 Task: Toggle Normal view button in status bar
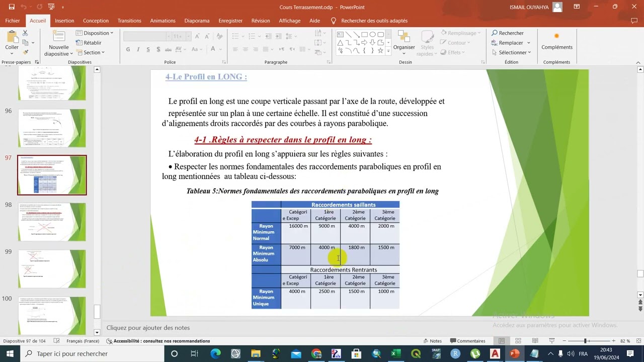click(501, 341)
